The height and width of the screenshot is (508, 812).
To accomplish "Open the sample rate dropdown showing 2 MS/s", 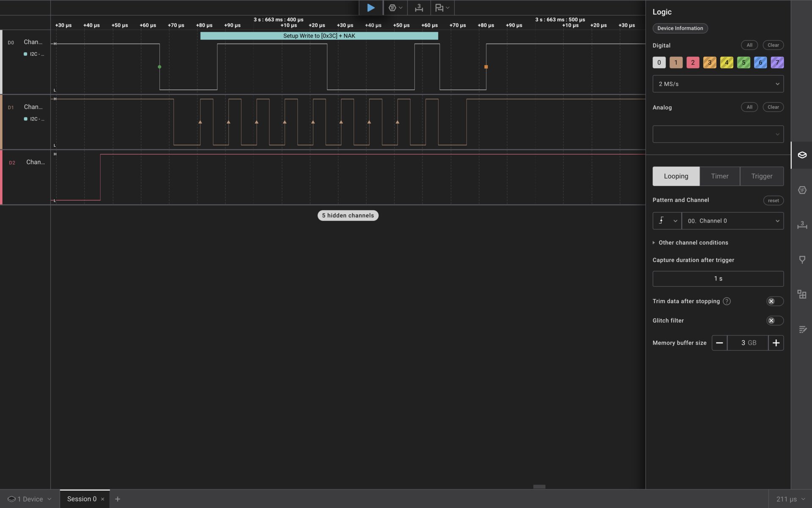I will click(x=718, y=84).
